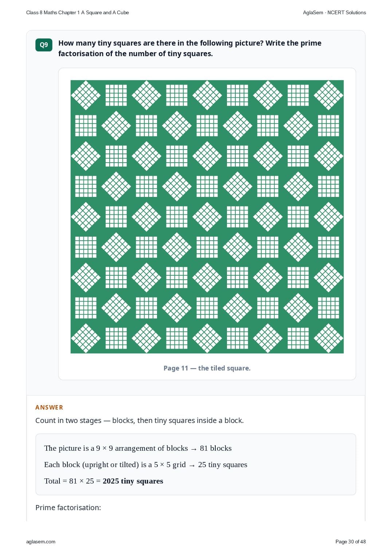Click the tilted diamond block at picture's bottom-left corner
Image resolution: width=392 pixels, height=555 pixels.
pos(86,338)
